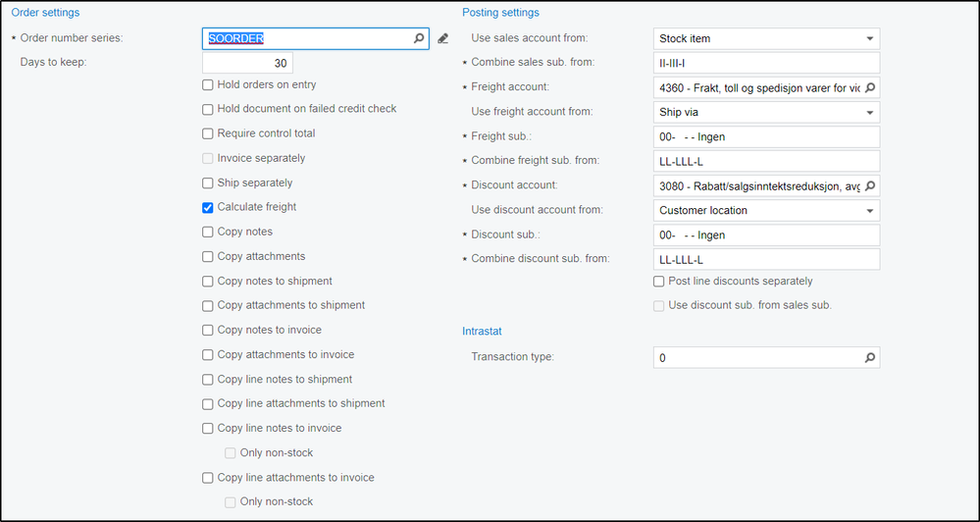Check the Ship separately option
980x522 pixels.
[x=208, y=183]
